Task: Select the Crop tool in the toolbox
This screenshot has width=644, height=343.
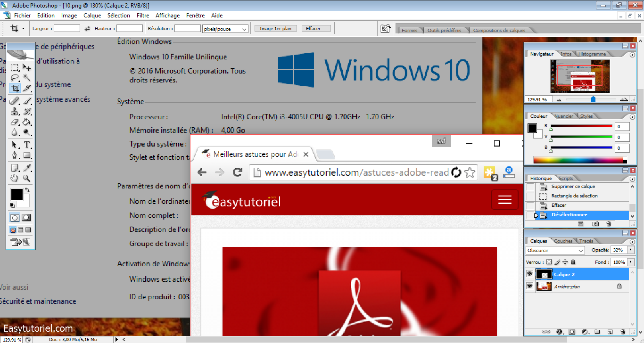Action: point(15,88)
